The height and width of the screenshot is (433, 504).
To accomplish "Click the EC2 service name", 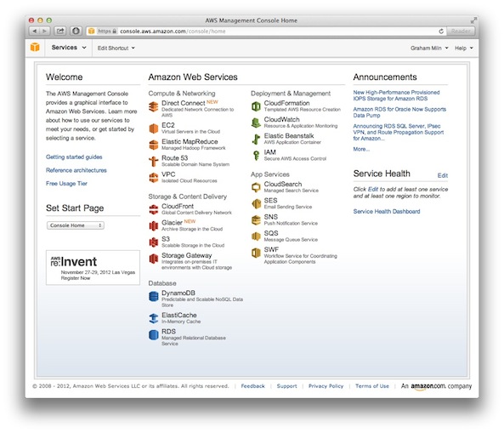I will pos(167,125).
